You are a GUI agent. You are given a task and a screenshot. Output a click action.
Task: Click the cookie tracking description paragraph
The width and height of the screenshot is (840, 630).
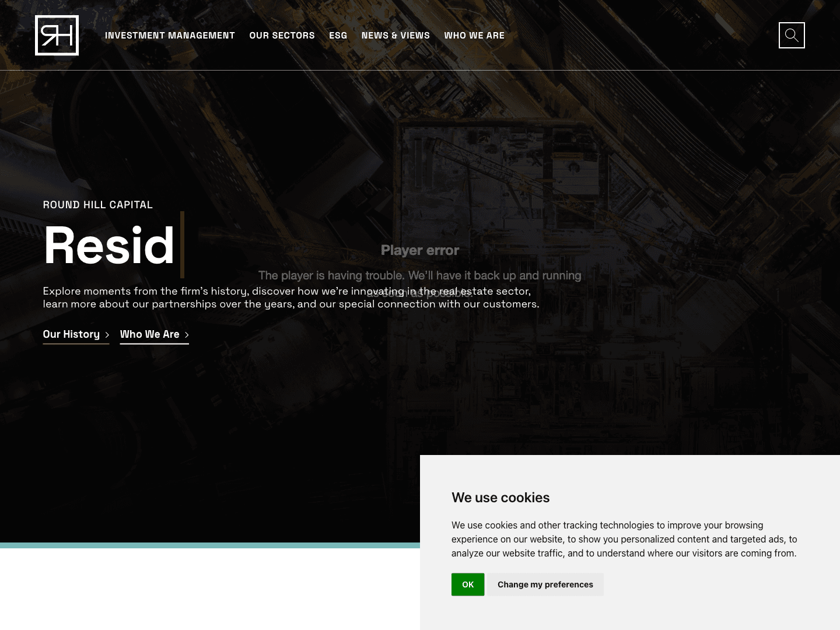[624, 539]
